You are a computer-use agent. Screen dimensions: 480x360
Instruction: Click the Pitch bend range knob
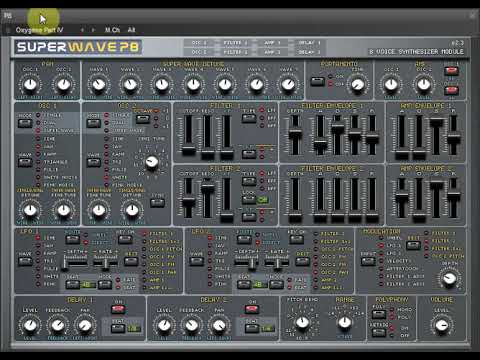[345, 322]
